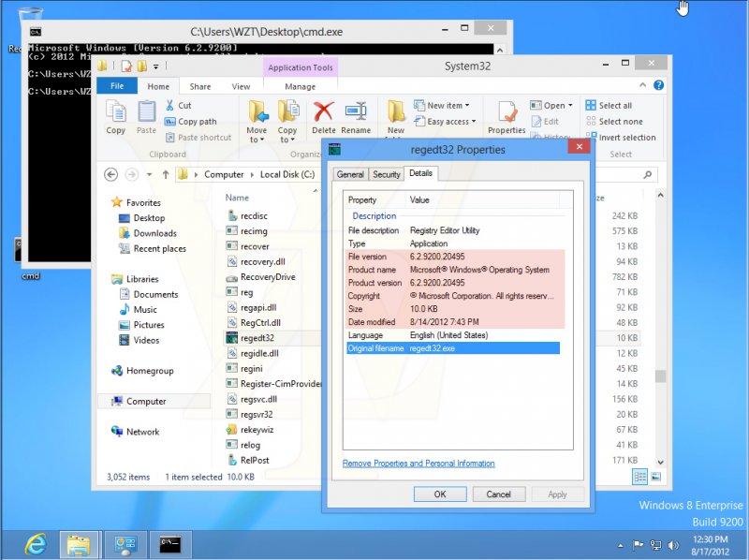749x560 pixels.
Task: Click the Cut scissors icon
Action: [171, 106]
